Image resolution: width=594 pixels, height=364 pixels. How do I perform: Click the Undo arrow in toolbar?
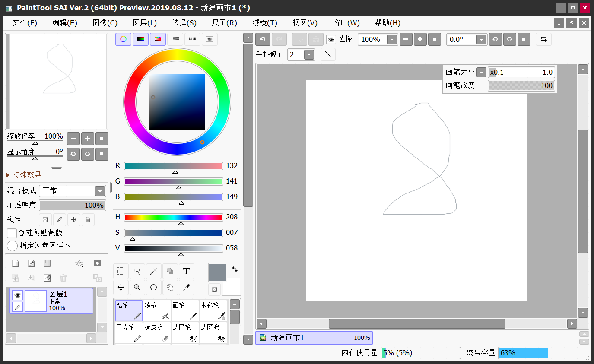point(263,39)
